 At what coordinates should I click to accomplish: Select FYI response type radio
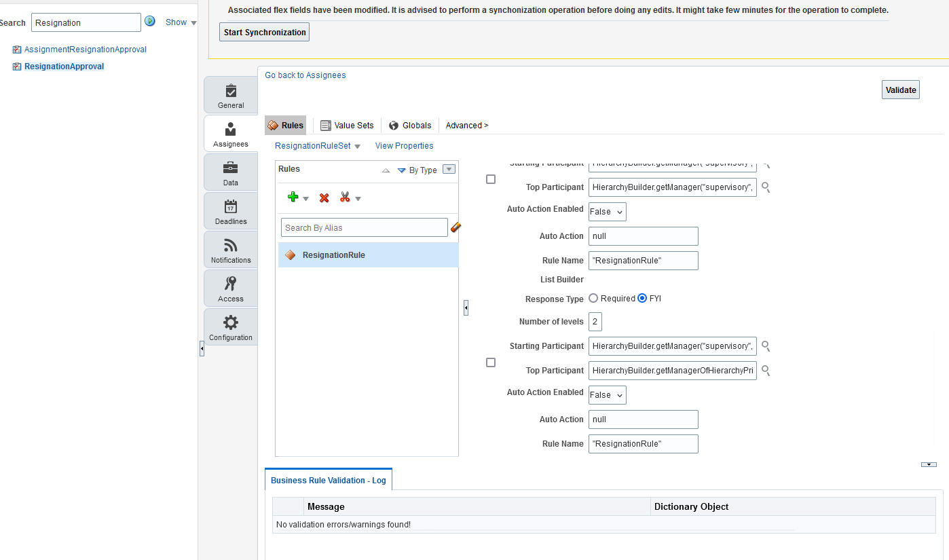click(642, 298)
